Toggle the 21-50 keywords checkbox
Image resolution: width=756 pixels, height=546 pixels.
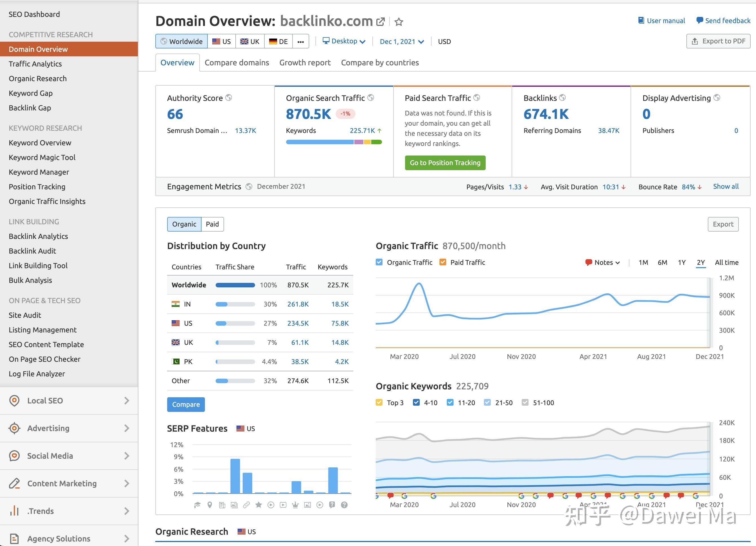(487, 402)
